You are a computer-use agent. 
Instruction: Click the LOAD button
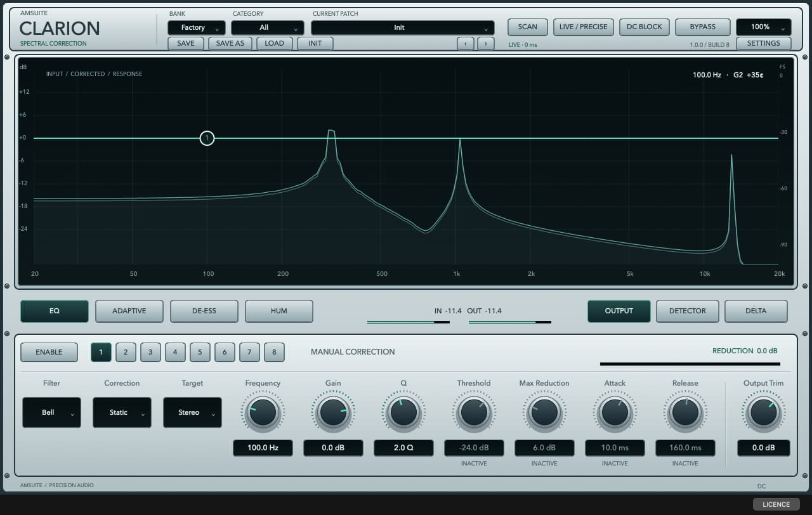coord(275,43)
